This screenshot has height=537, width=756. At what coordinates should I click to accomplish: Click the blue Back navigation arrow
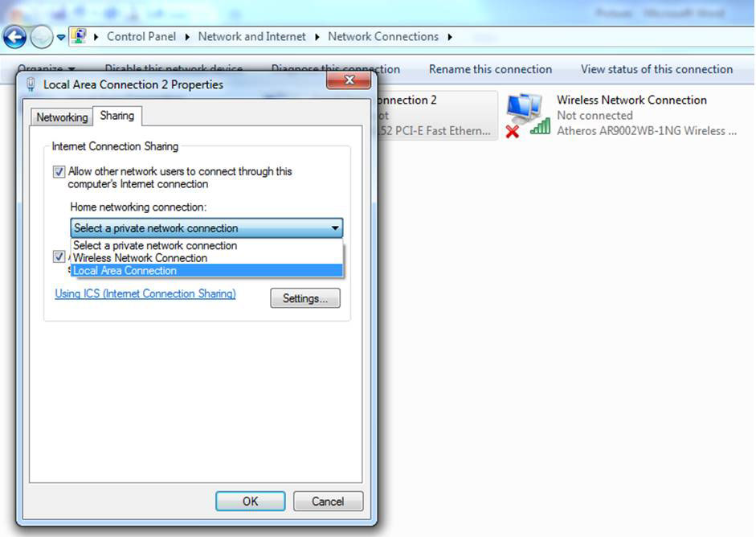(x=14, y=37)
